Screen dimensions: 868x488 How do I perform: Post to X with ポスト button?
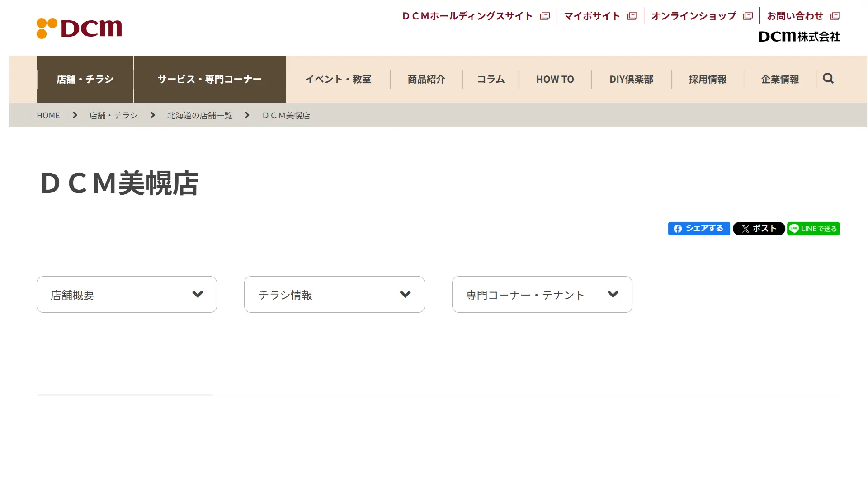759,229
